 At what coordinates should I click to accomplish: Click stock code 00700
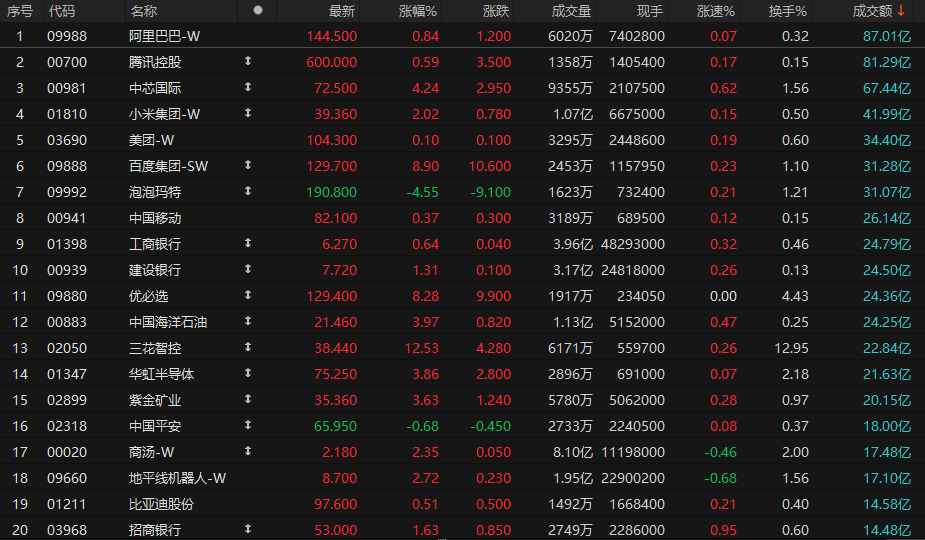coord(67,62)
